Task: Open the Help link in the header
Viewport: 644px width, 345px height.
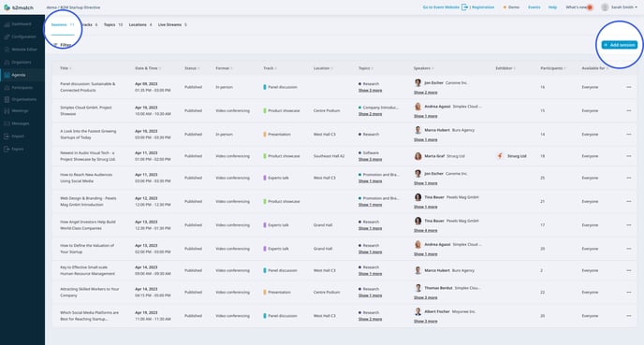Action: coord(552,7)
